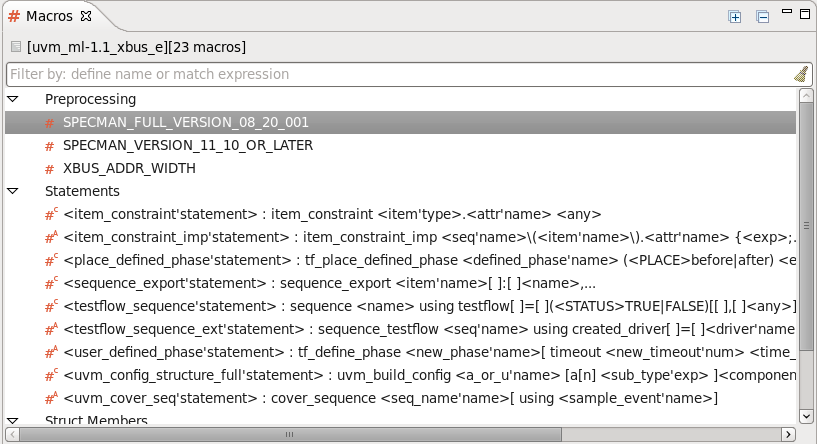Screen dimensions: 817x444
Task: Click the broom icon to clear the filter
Action: (x=800, y=74)
